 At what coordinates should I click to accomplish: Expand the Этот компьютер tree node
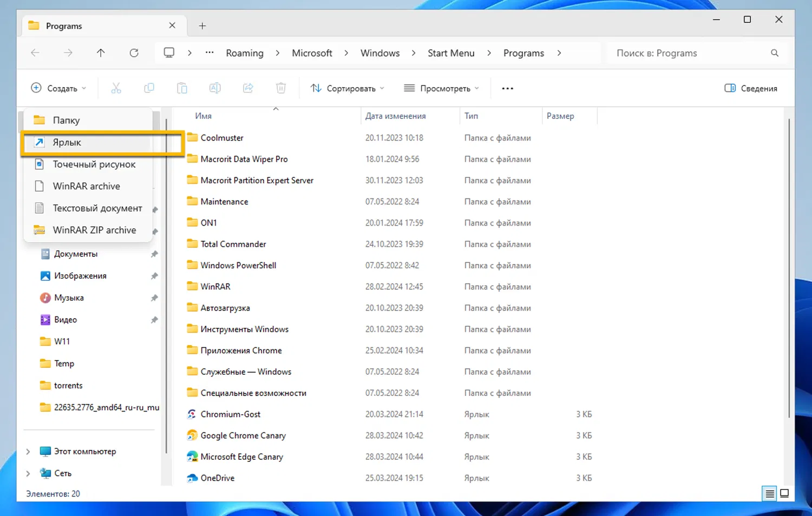(28, 452)
